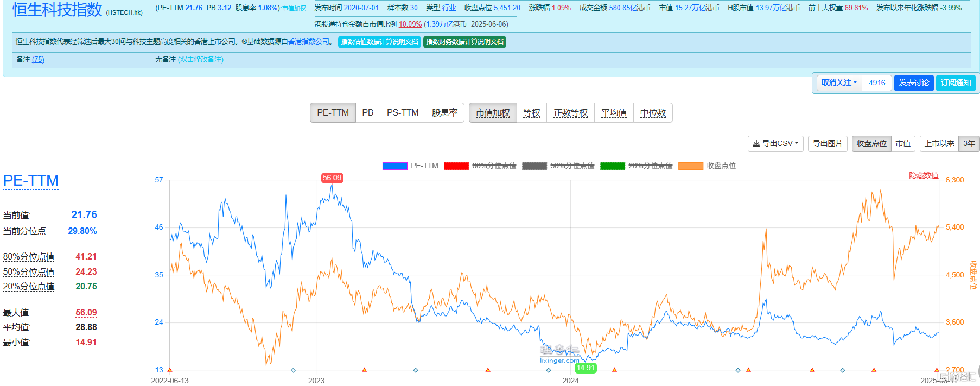Image resolution: width=980 pixels, height=386 pixels.
Task: Expand the 取消关注 dropdown
Action: point(839,83)
